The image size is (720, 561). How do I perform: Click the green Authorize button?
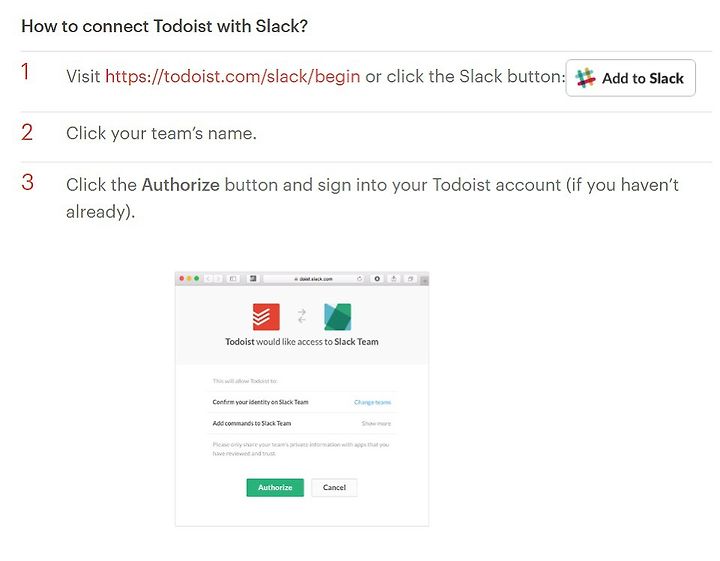(275, 488)
